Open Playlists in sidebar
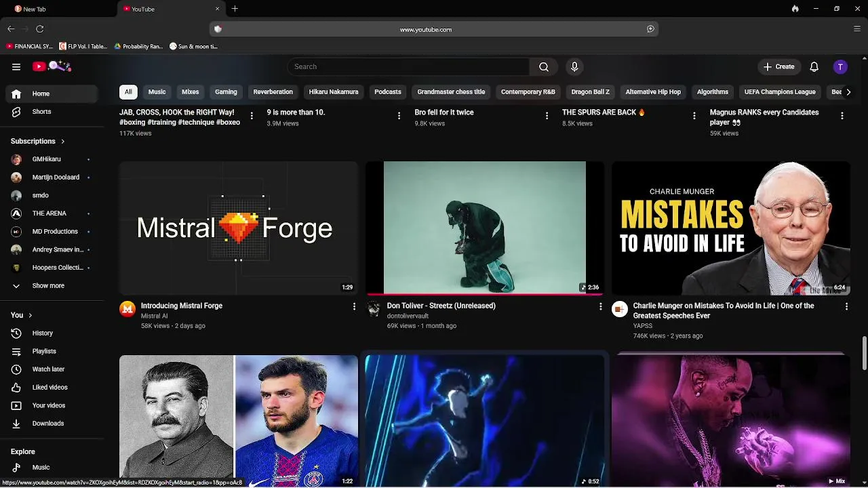 pyautogui.click(x=52, y=351)
